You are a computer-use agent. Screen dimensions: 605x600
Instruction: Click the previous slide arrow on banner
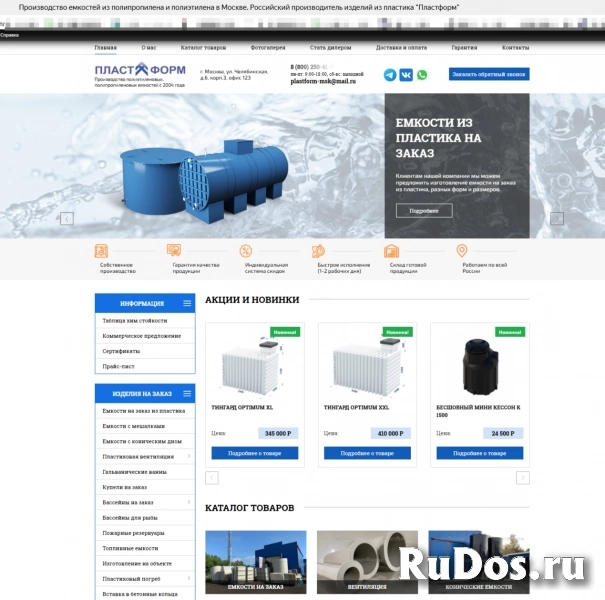pyautogui.click(x=67, y=218)
